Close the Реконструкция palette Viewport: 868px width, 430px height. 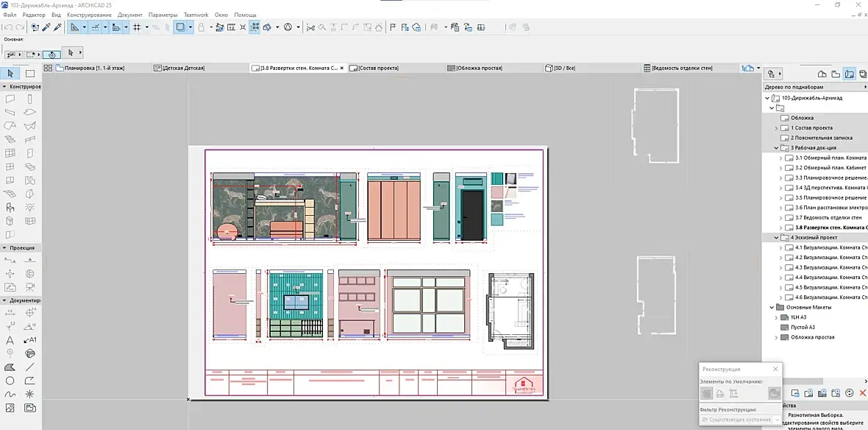775,369
